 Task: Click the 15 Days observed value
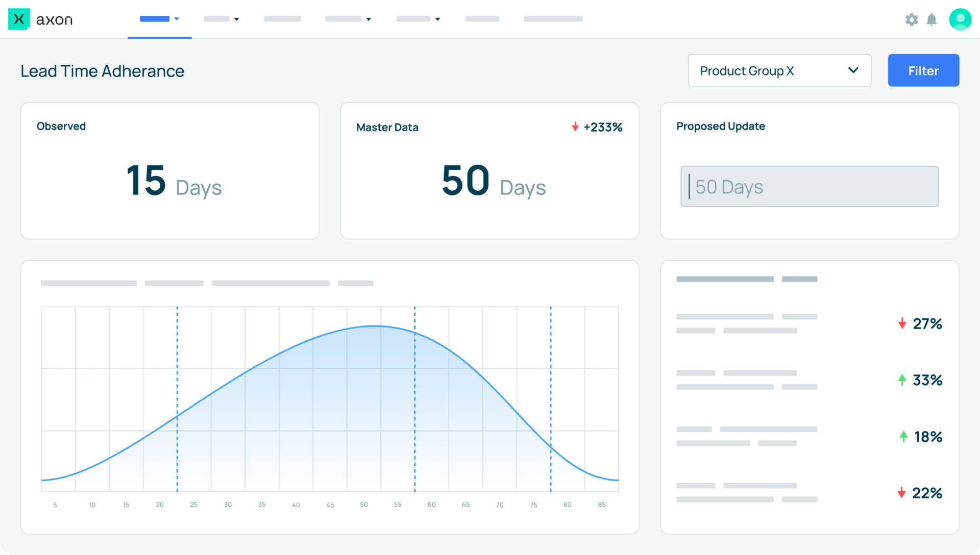click(174, 181)
